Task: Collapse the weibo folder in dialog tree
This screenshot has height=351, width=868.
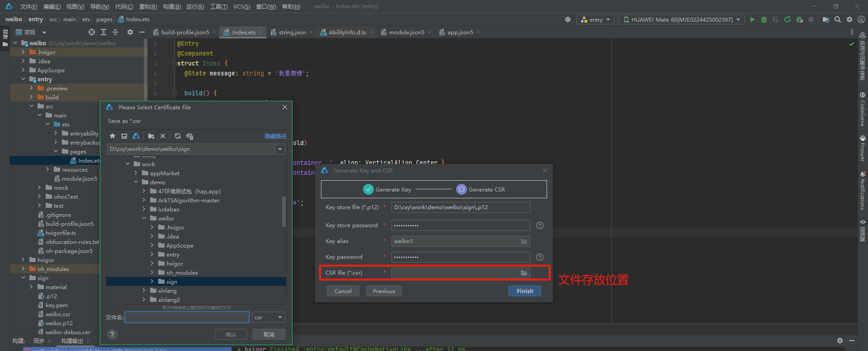Action: pos(144,219)
